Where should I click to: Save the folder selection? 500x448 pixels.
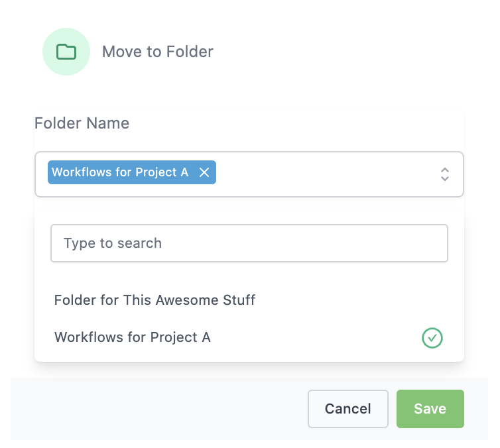(430, 409)
